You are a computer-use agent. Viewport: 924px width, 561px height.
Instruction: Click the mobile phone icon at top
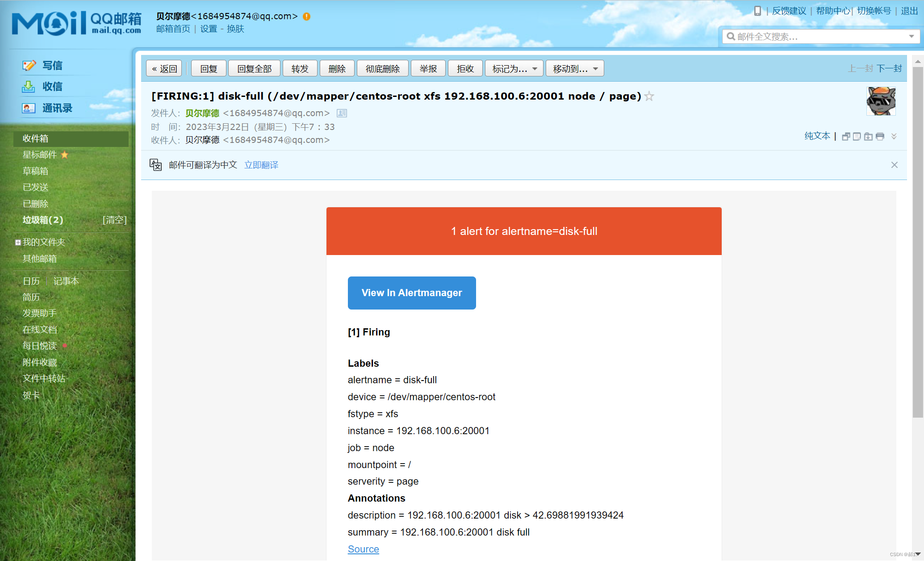point(757,11)
